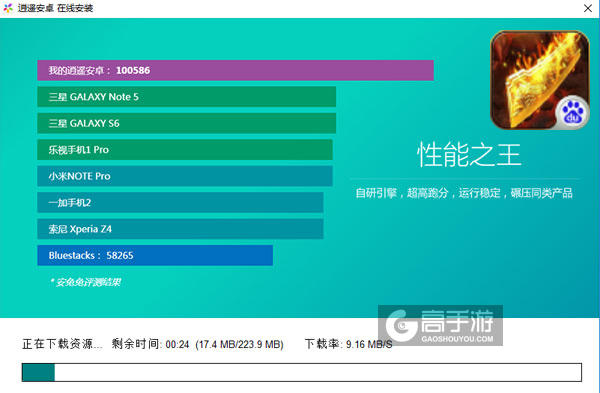Image resolution: width=600 pixels, height=393 pixels.
Task: Select the 三星 GALAXY S6 bar
Action: [x=186, y=123]
